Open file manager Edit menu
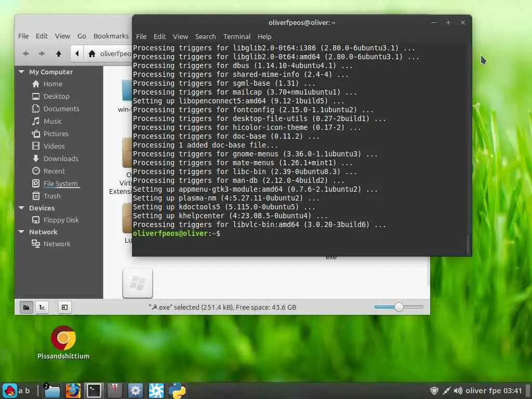Image resolution: width=532 pixels, height=399 pixels. coord(42,36)
